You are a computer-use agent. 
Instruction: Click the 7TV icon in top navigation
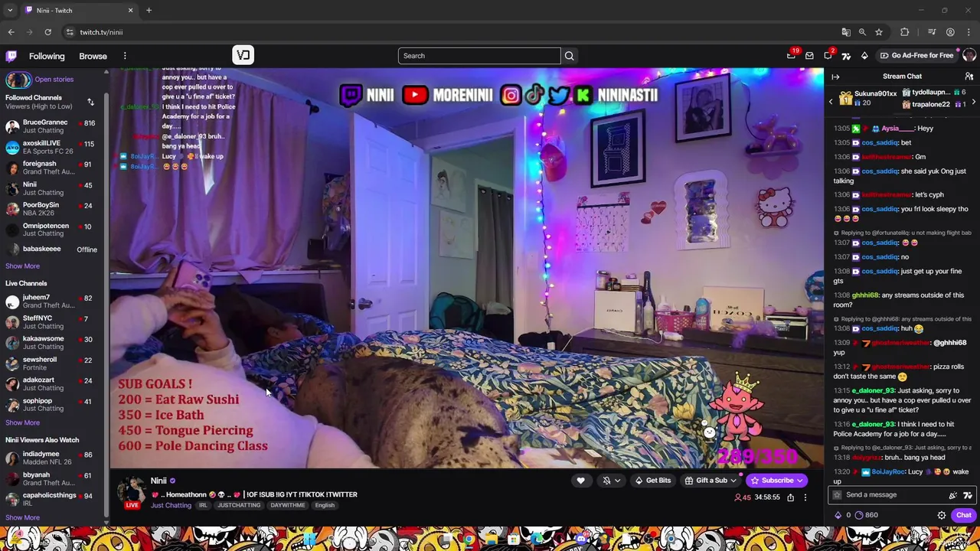pyautogui.click(x=846, y=55)
